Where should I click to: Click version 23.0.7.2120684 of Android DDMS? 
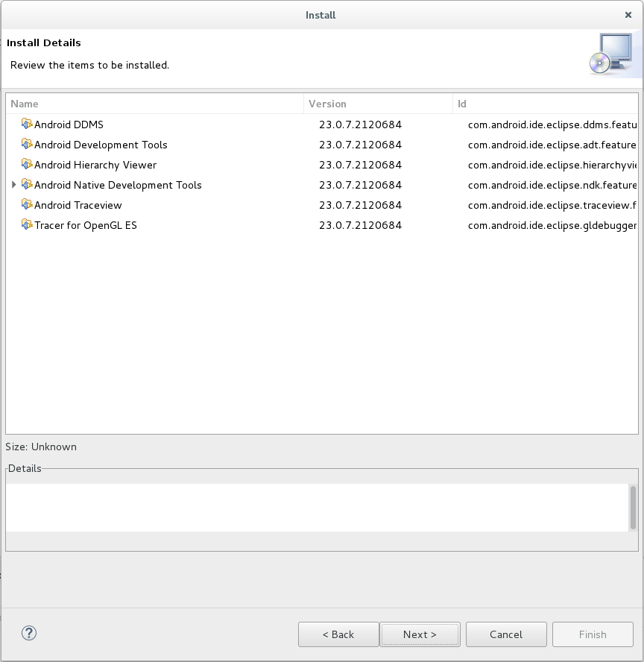pyautogui.click(x=361, y=124)
